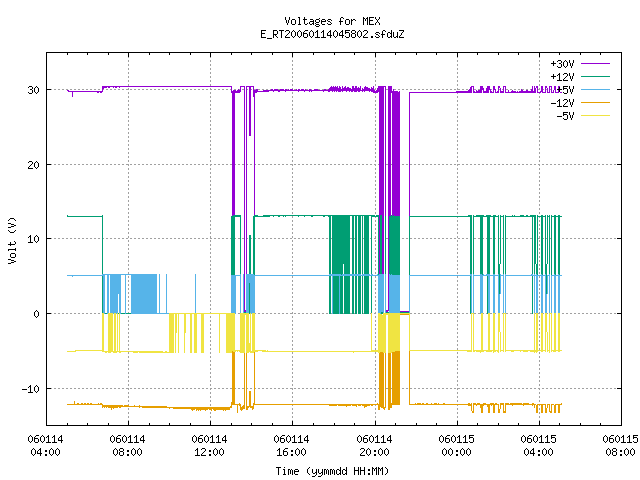Click the orange -12V legend line sample
The height and width of the screenshot is (480, 640).
click(x=595, y=102)
